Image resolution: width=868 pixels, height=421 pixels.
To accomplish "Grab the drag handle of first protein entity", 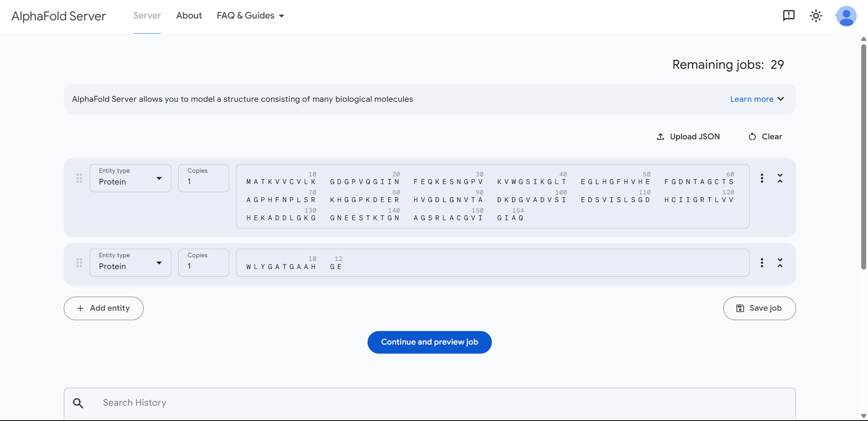I will pos(80,178).
